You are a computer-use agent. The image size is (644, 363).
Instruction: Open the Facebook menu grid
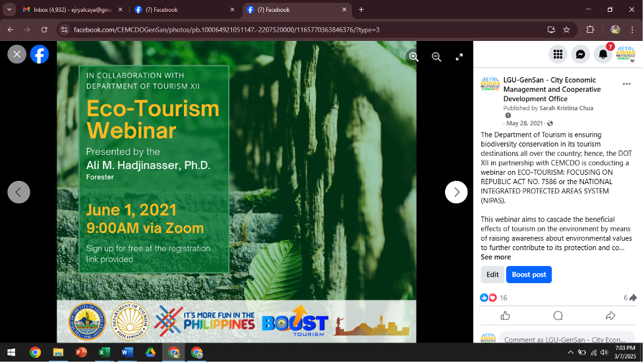558,54
